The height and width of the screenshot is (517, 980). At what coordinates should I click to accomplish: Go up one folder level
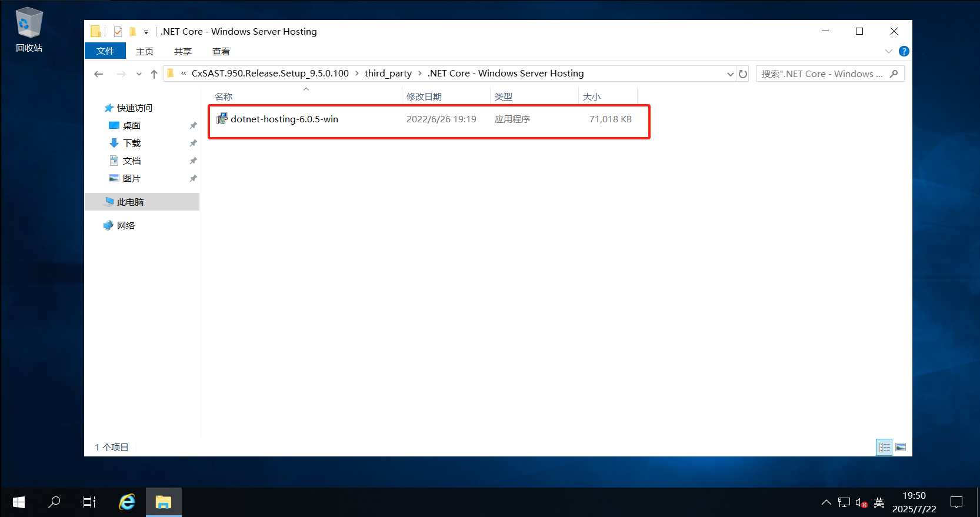tap(154, 74)
